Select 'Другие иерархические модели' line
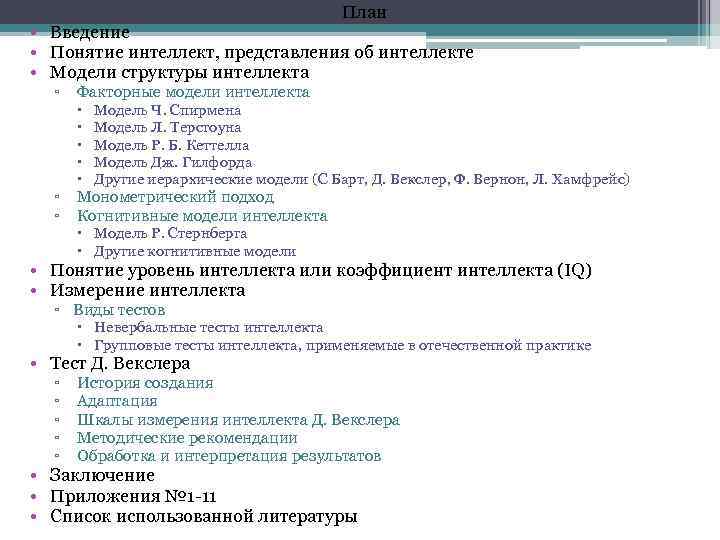The height and width of the screenshot is (540, 720). (361, 179)
